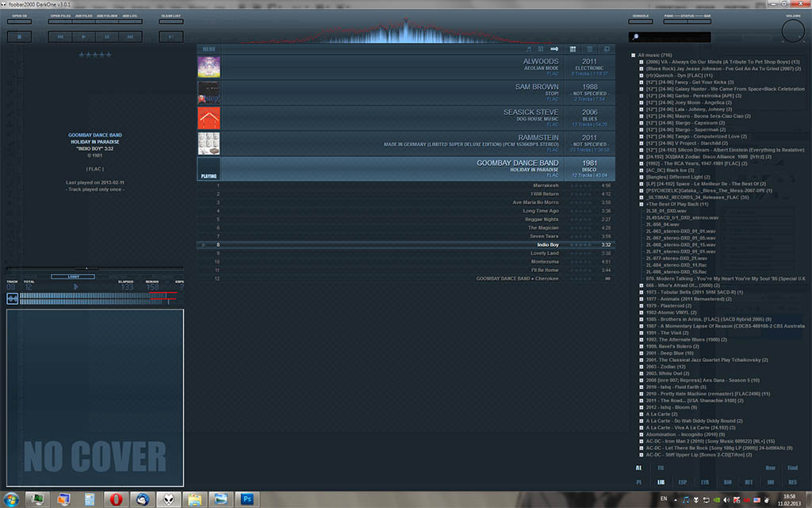Select the track 'Seven Tears'
812x508 pixels.
(x=544, y=237)
